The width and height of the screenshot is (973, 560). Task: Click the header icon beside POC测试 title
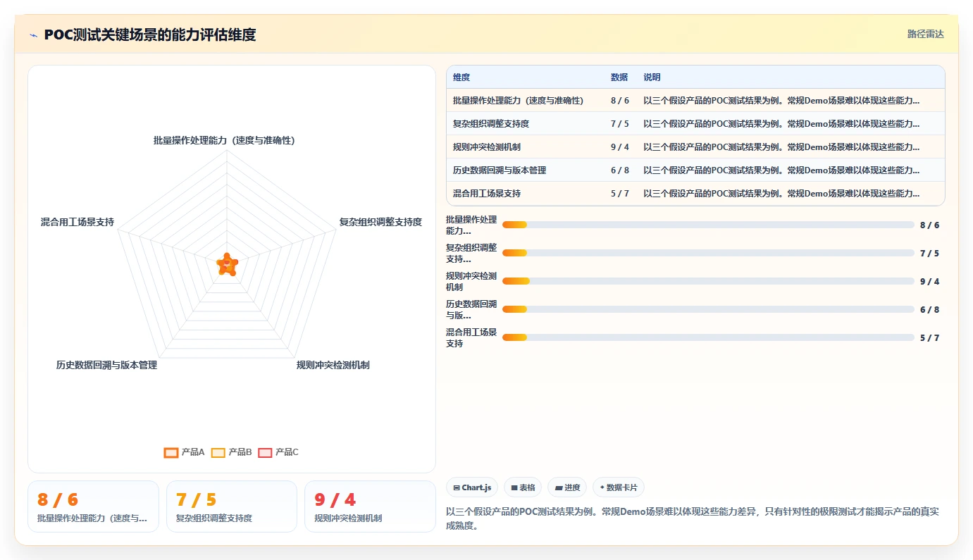[33, 35]
